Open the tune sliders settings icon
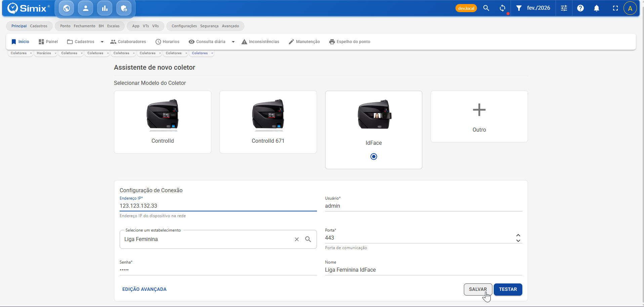 point(564,8)
